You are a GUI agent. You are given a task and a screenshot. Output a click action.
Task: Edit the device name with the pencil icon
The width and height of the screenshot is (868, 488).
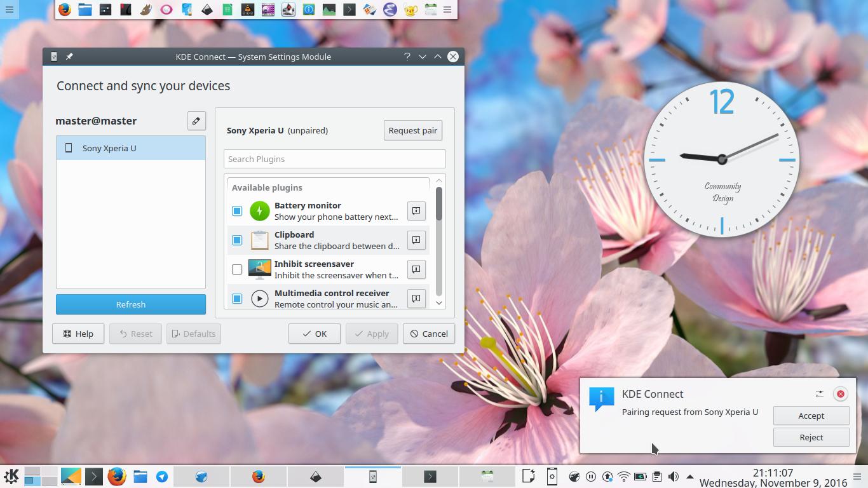click(x=196, y=121)
